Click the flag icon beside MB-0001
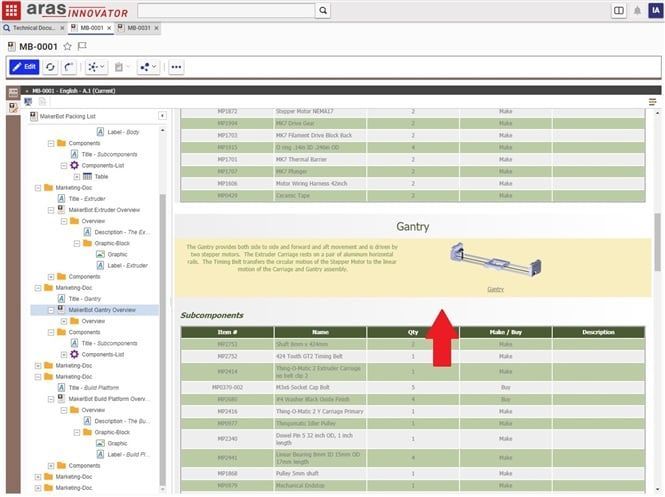Image resolution: width=665 pixels, height=497 pixels. tap(82, 46)
